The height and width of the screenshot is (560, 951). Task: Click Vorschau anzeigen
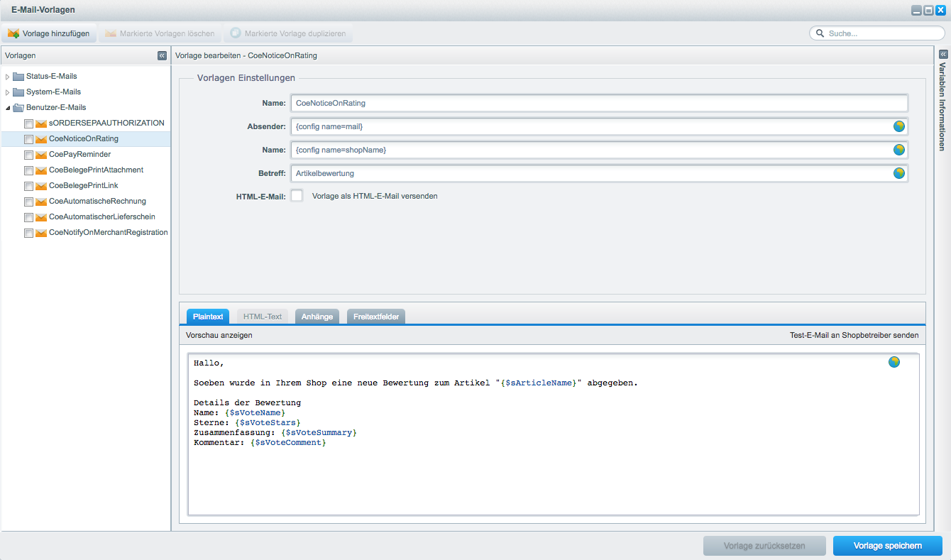(x=219, y=335)
